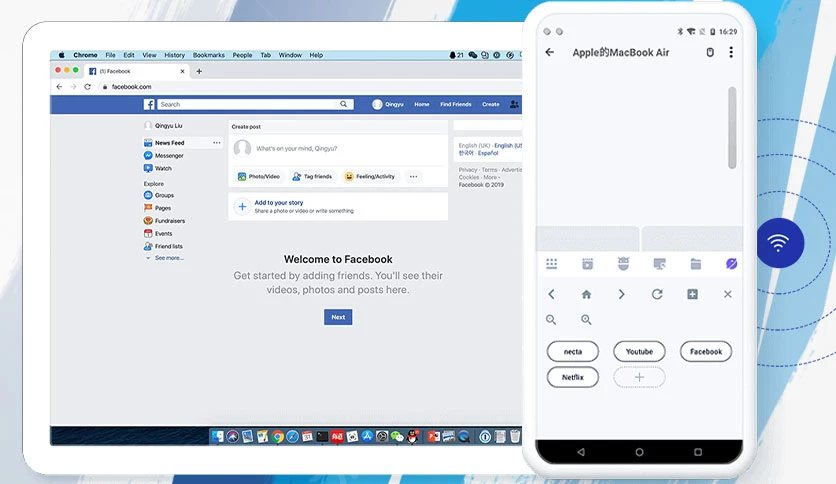Tap the browser back chevron on phone remote
This screenshot has height=484, width=836.
[x=551, y=294]
